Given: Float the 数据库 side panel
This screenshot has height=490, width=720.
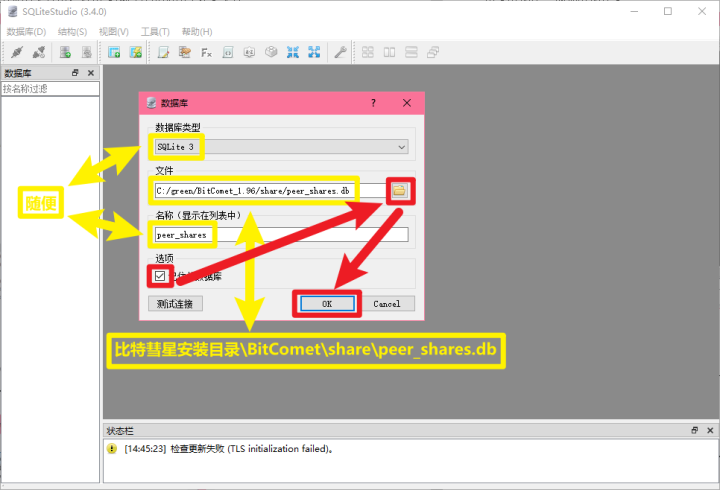Looking at the screenshot, I should point(75,73).
